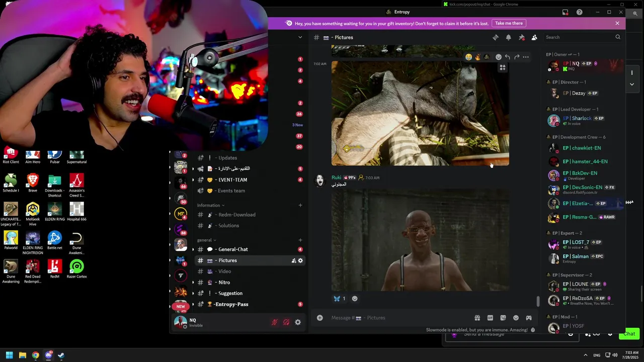React with the laughing crying emoji

(469, 57)
